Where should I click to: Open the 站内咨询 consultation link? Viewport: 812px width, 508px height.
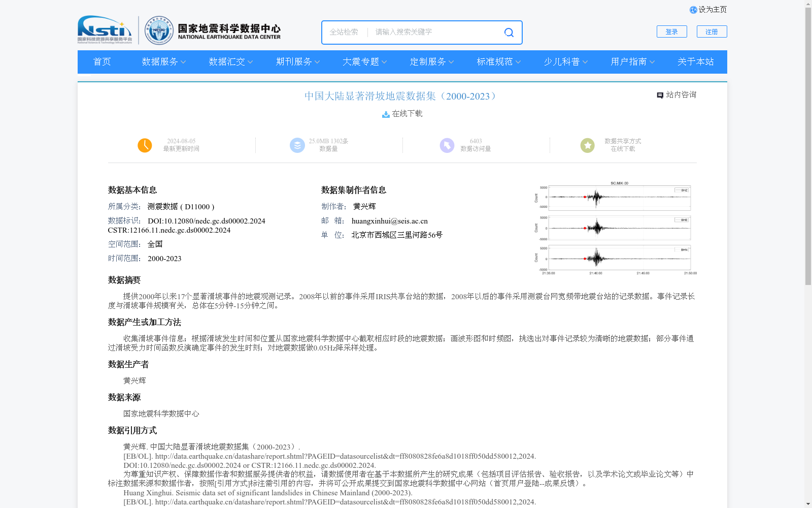681,95
